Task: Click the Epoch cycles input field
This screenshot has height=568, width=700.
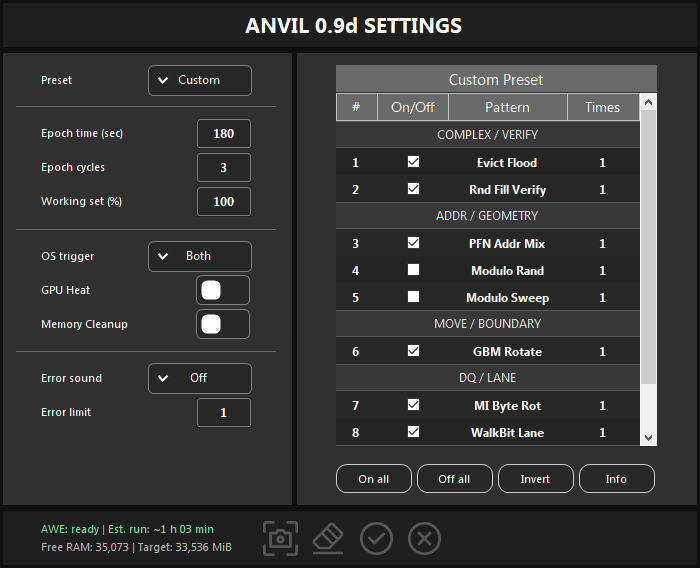Action: point(224,167)
